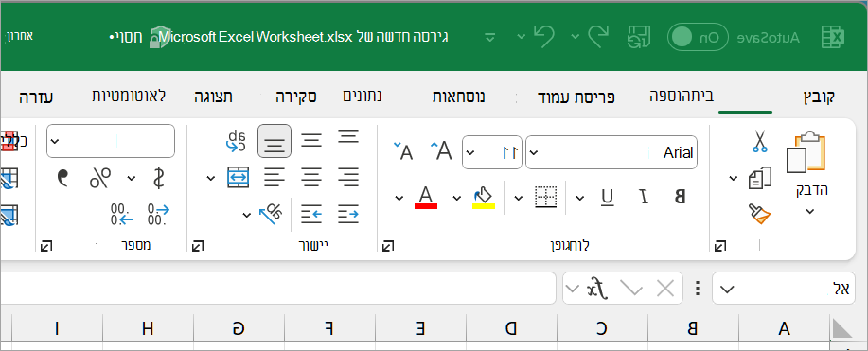Click the left-pointing indent arrow icon

pos(311,214)
